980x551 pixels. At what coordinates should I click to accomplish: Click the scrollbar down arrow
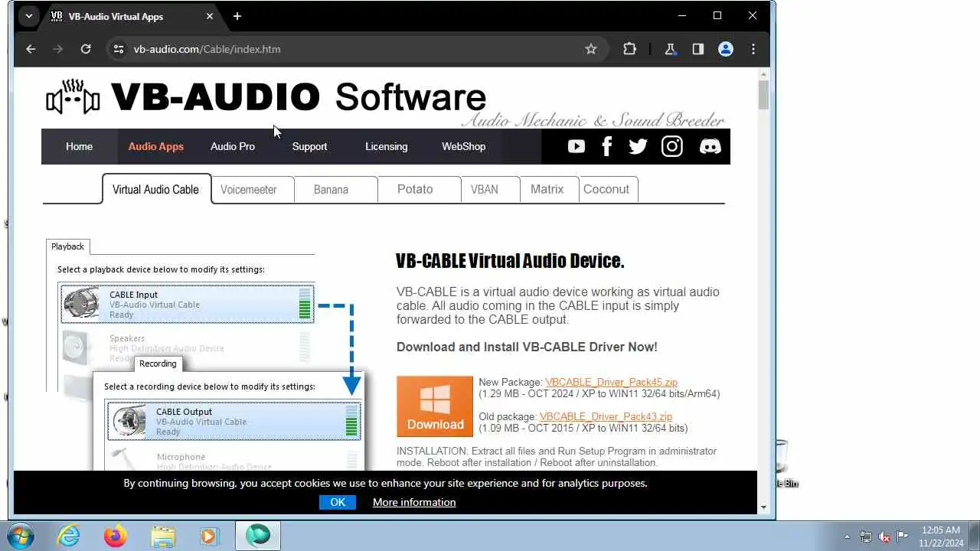(763, 507)
